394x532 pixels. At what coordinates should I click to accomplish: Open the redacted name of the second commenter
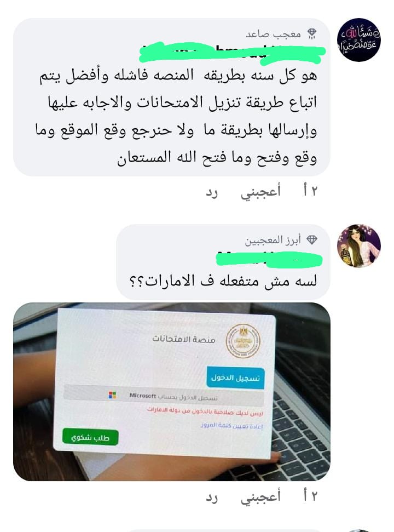pos(269,260)
